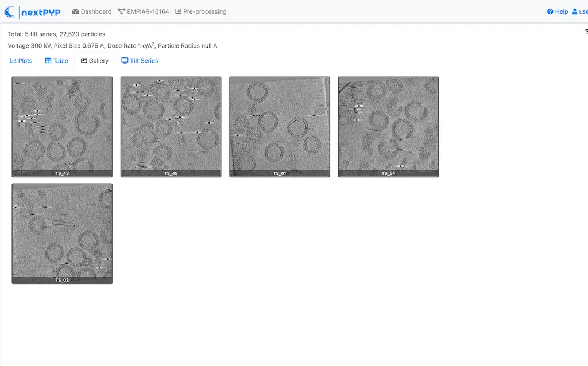Go to the Dashboard link text
This screenshot has width=588, height=366.
96,11
